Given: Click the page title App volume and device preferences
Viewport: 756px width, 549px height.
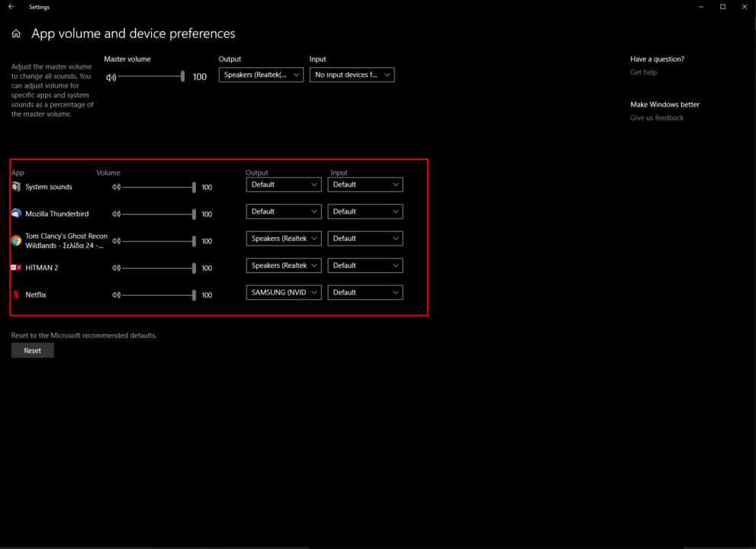Looking at the screenshot, I should [x=133, y=34].
